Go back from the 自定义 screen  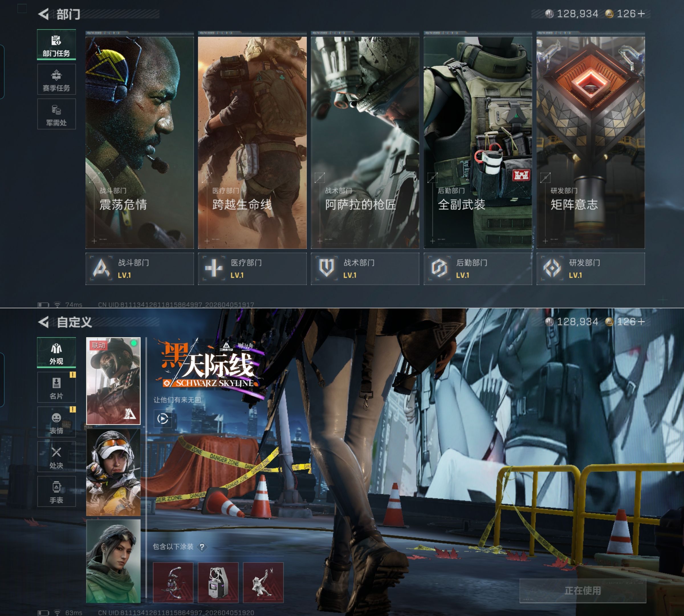click(x=43, y=322)
